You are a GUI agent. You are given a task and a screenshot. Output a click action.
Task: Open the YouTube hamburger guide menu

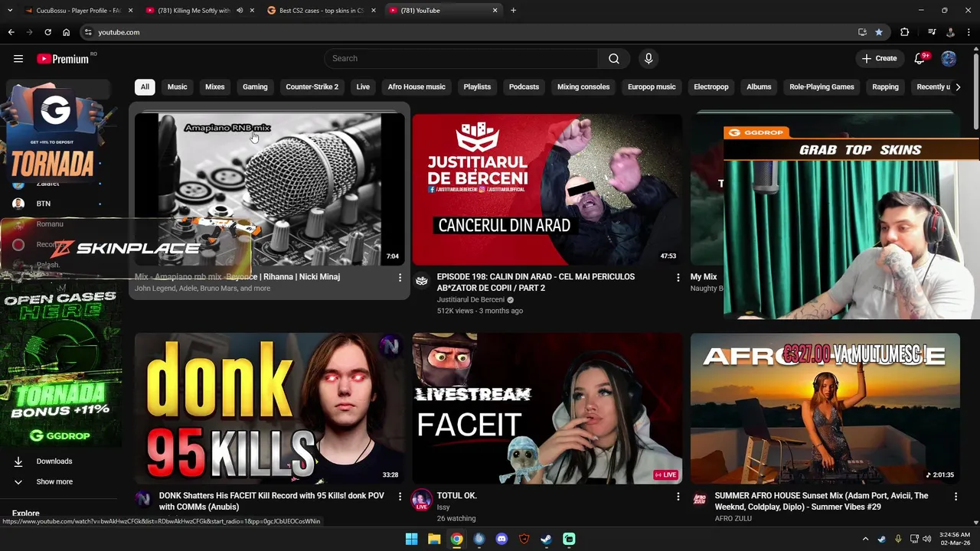click(18, 59)
